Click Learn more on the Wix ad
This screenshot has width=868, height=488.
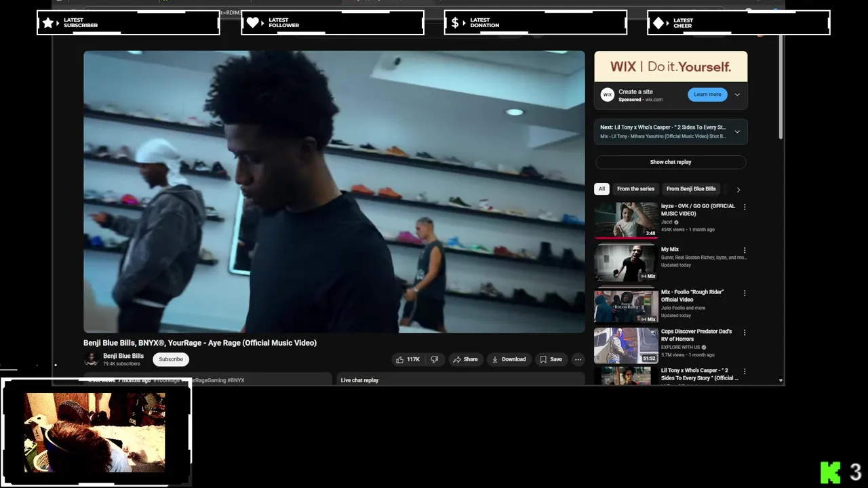click(707, 95)
